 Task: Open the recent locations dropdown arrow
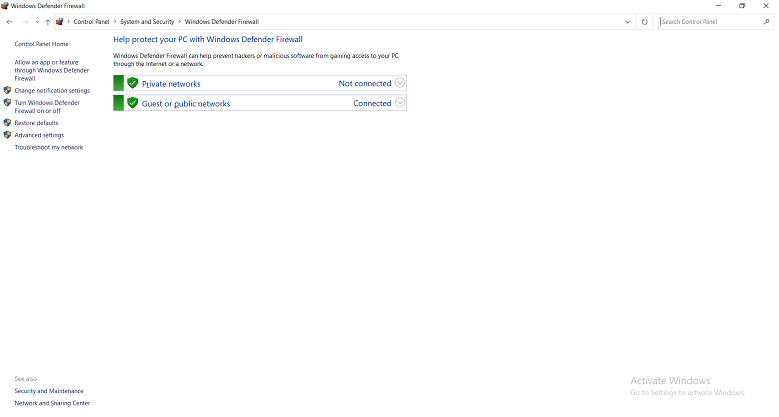[37, 22]
